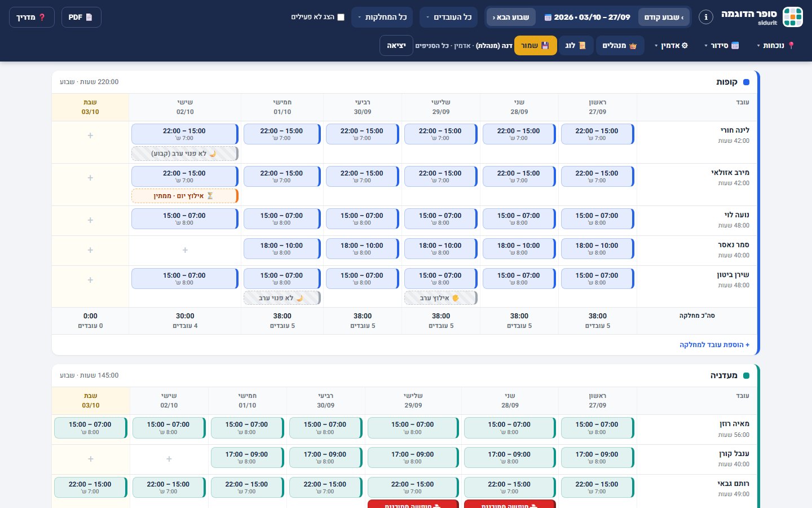
Task: Add a Saturday 03/10 shift for סמר נאסר
Action: (x=90, y=250)
